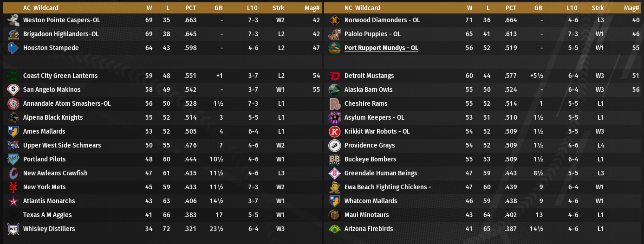Click the AC Wildcard L10 column header

[x=253, y=8]
